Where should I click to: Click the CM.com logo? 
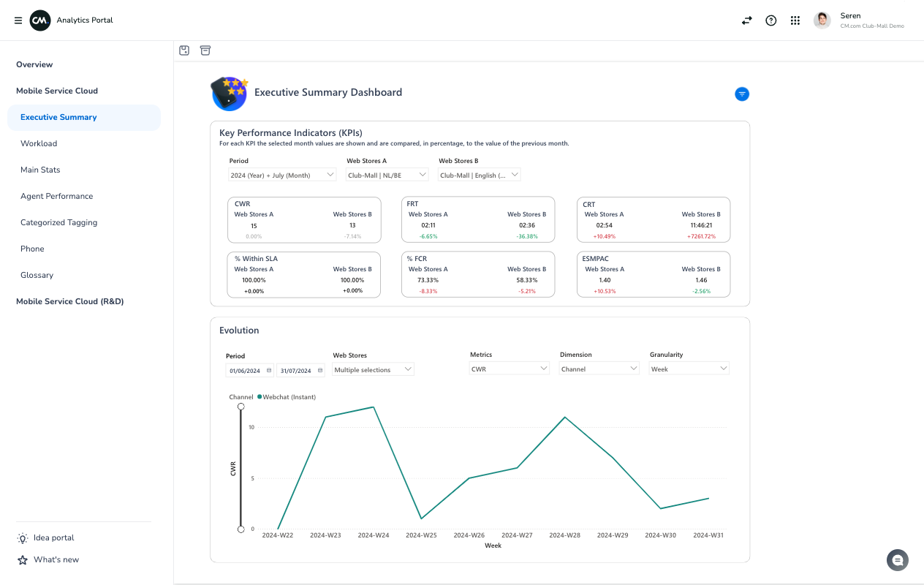(39, 20)
